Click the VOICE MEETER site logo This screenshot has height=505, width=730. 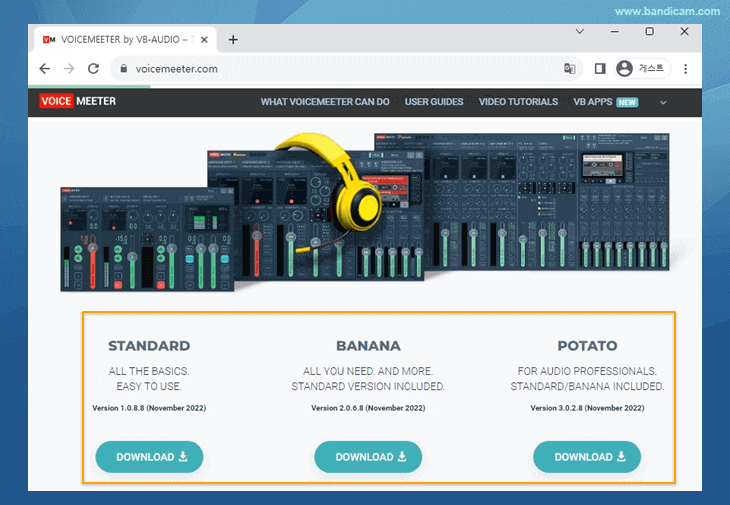(x=78, y=101)
